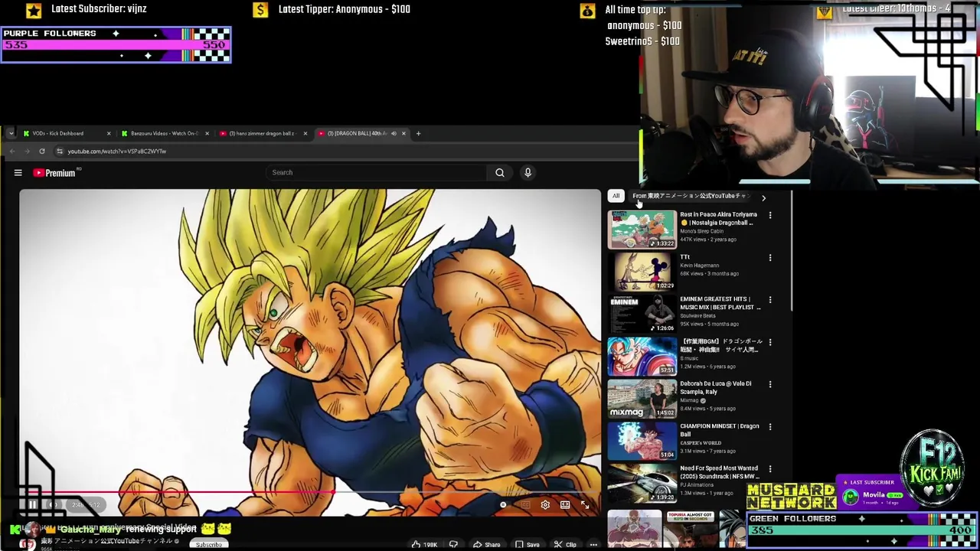
Task: Select the From channel filter chip
Action: pyautogui.click(x=689, y=196)
